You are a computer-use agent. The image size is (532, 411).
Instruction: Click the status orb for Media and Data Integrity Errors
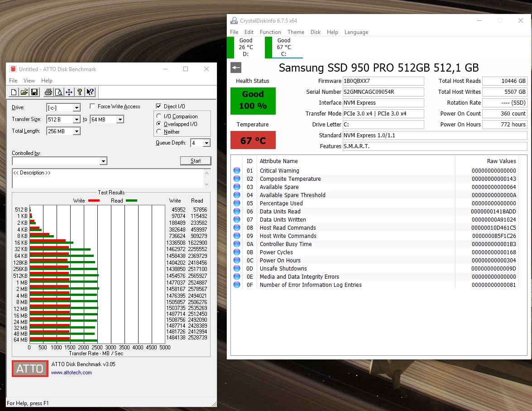[x=237, y=276]
